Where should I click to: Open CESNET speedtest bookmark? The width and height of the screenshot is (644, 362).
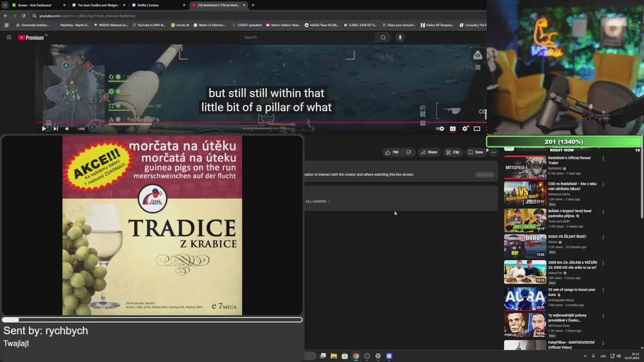tap(247, 25)
